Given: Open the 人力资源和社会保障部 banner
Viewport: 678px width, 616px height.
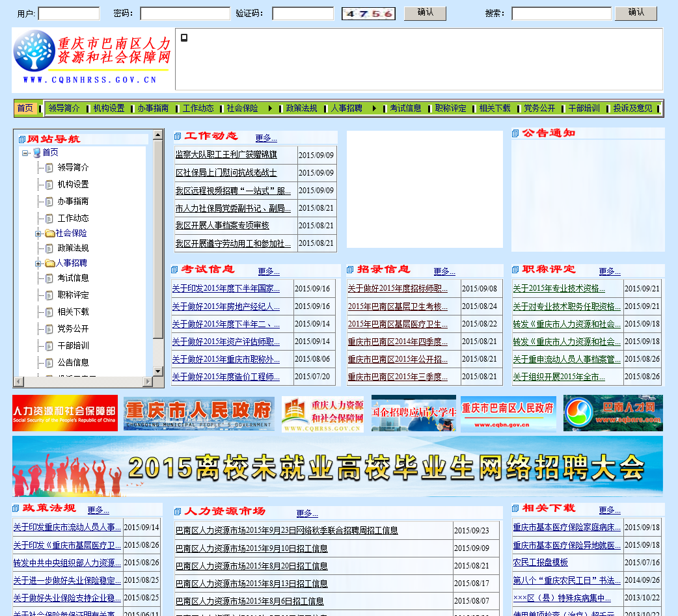Looking at the screenshot, I should pyautogui.click(x=65, y=413).
